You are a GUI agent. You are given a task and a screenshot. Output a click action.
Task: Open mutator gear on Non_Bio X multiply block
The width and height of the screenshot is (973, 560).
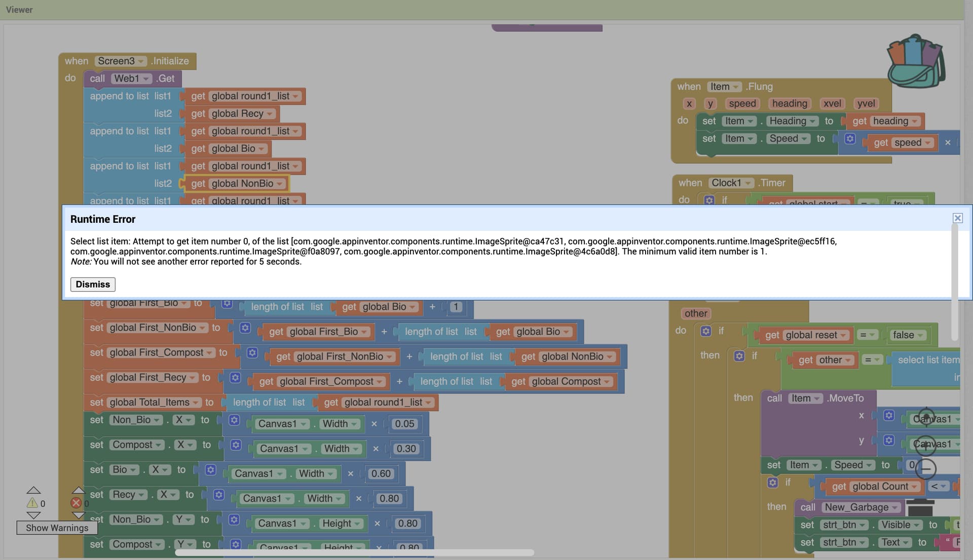234,420
